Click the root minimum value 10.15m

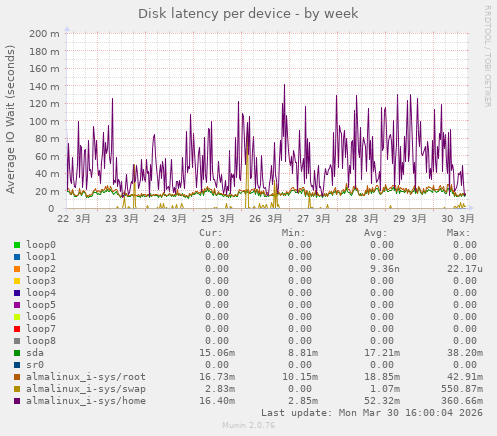pos(300,377)
